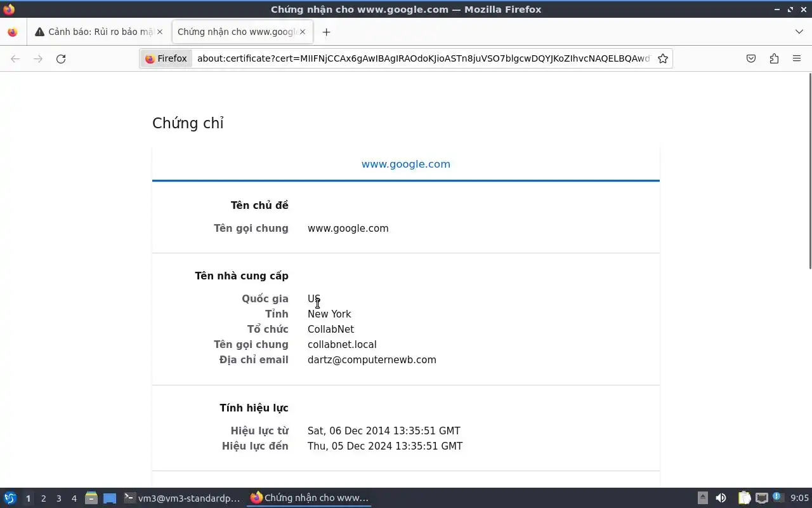Click the collabnet.local common name value
The image size is (812, 508).
[x=342, y=344]
